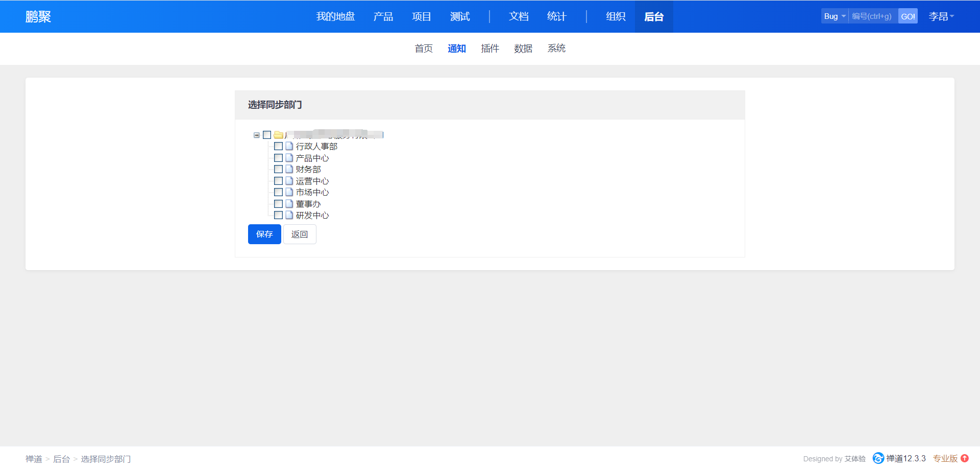Go to 统计 in the top navigation

pos(557,16)
